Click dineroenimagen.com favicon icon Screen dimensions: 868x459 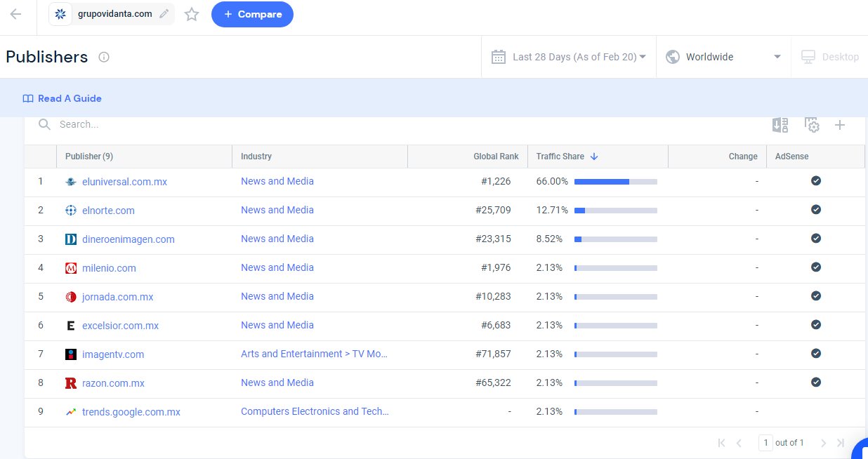tap(70, 239)
